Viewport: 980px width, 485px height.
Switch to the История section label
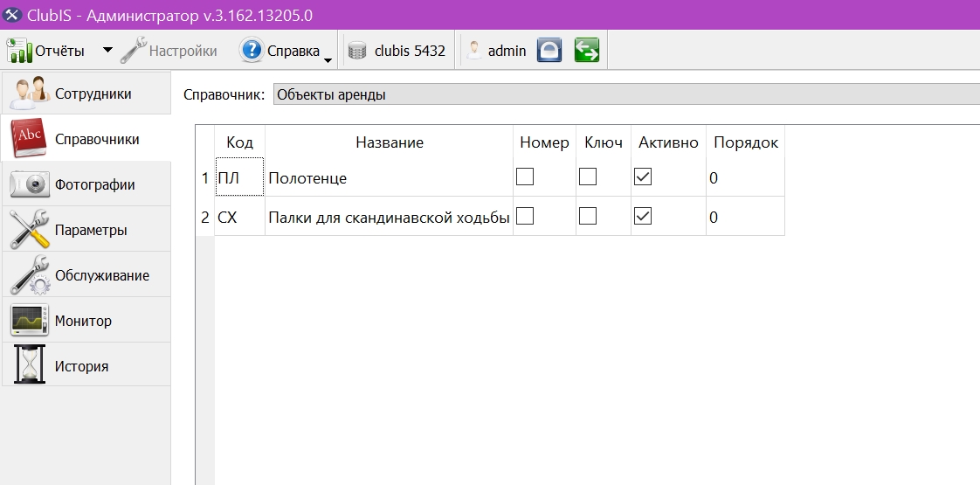click(81, 366)
